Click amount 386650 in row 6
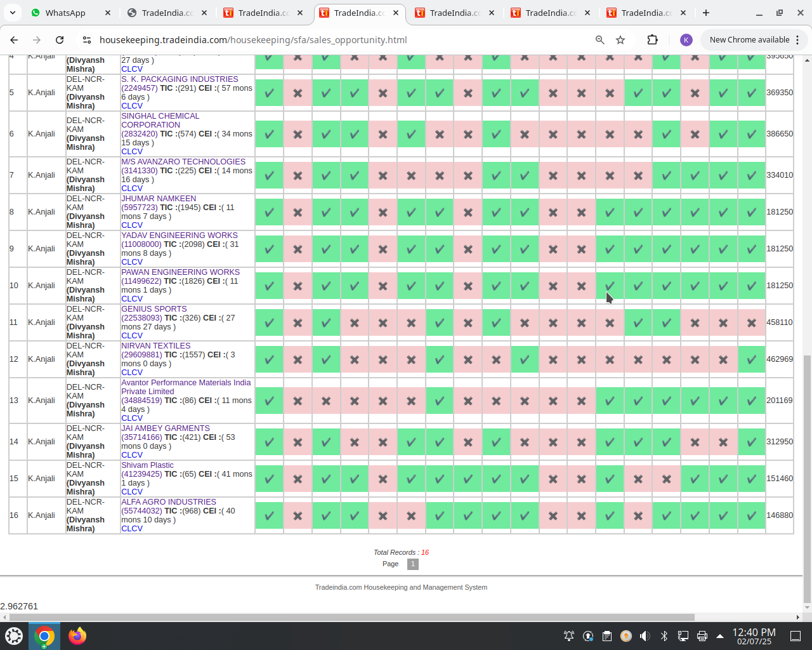 (x=780, y=134)
